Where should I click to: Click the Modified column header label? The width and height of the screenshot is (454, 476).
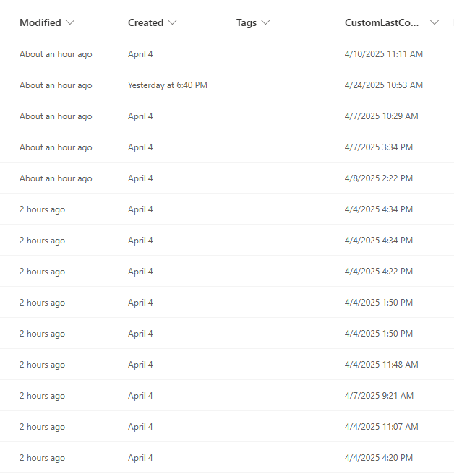coord(40,22)
